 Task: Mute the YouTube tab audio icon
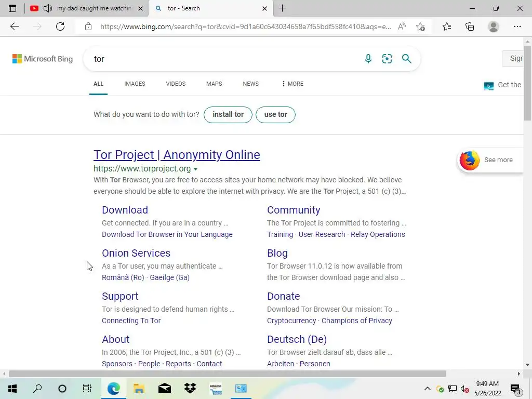point(48,8)
